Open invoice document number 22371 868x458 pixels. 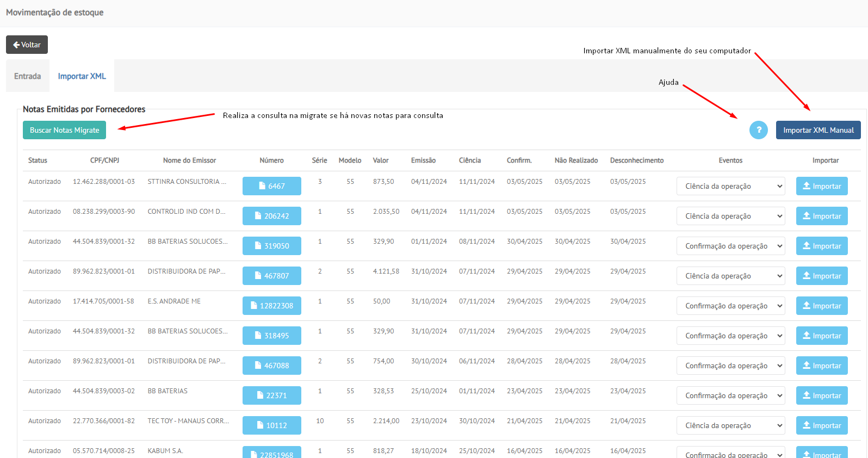271,395
